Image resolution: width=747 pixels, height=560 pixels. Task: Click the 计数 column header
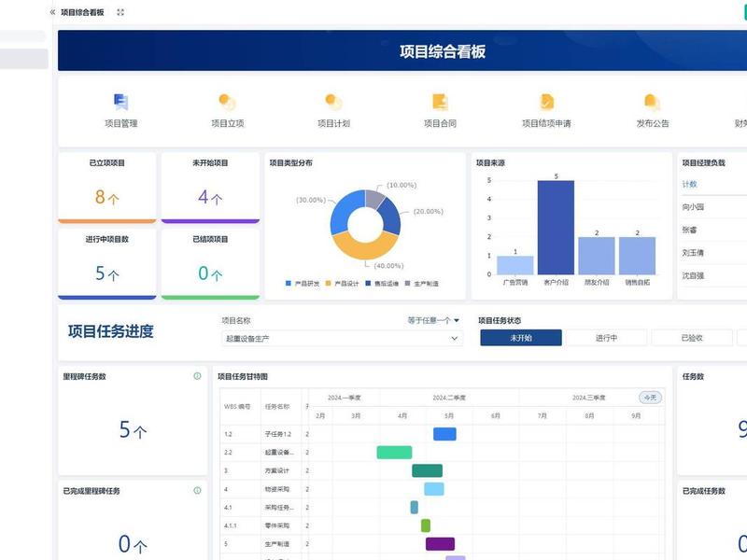(689, 184)
